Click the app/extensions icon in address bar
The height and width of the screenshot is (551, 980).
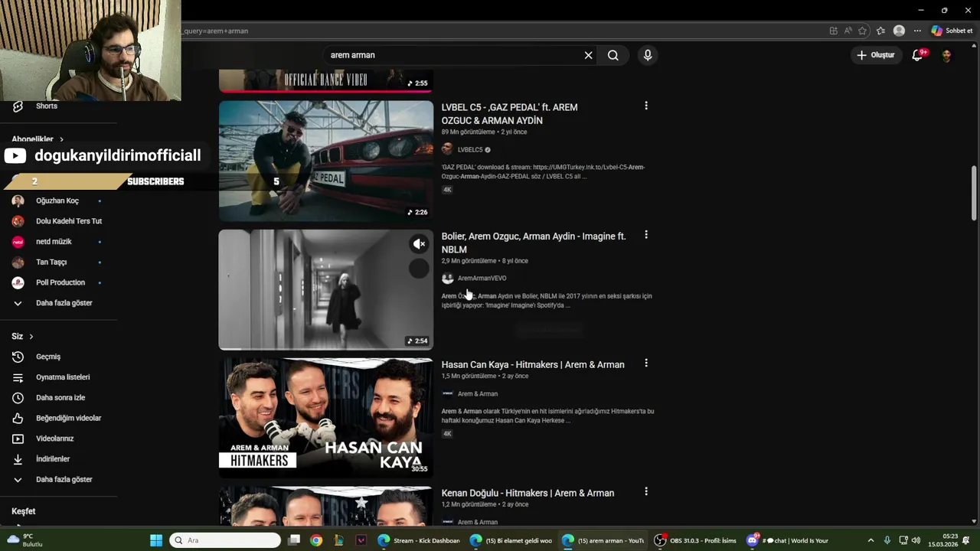click(x=834, y=31)
